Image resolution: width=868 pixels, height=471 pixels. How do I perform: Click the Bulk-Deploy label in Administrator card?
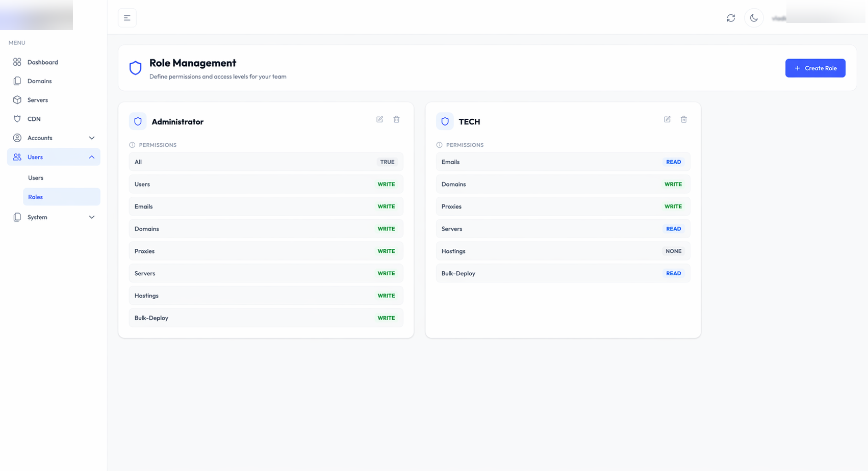[151, 318]
